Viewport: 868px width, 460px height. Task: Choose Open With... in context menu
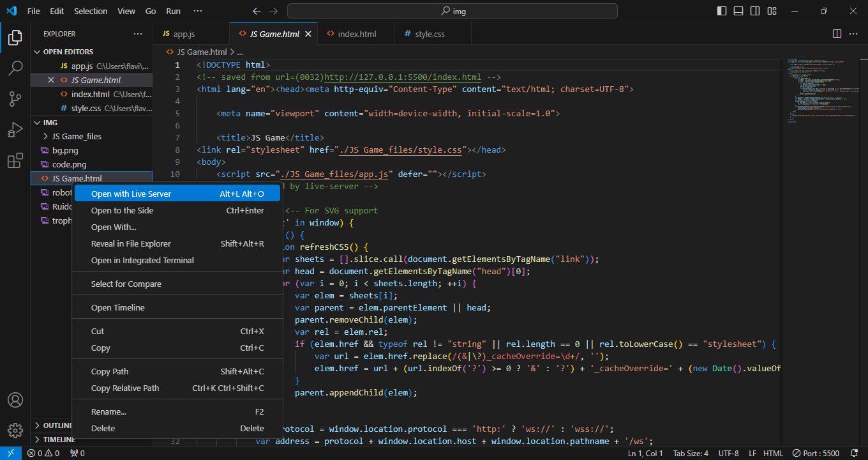point(177,227)
